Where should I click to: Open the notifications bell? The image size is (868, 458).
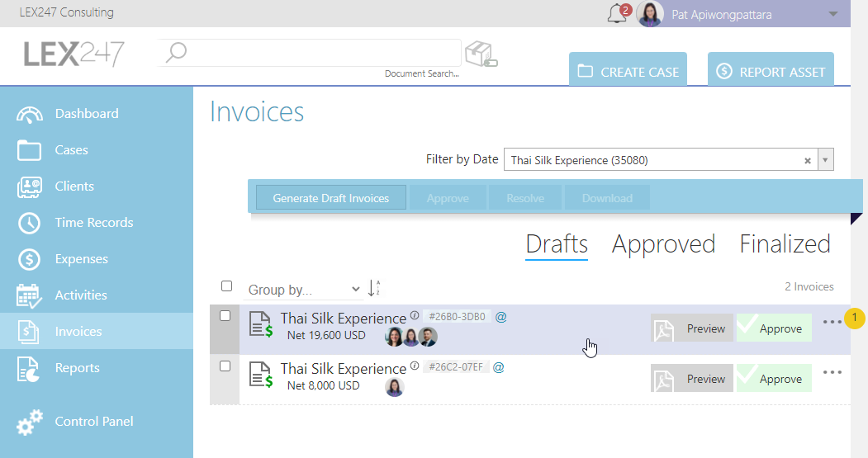(x=617, y=13)
